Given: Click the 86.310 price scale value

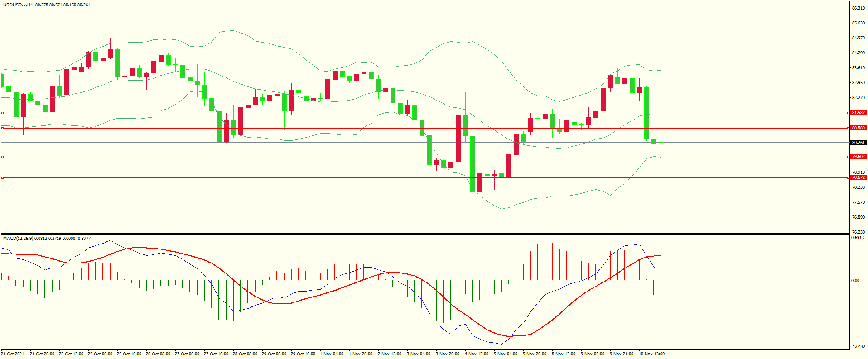Looking at the screenshot, I should (858, 8).
